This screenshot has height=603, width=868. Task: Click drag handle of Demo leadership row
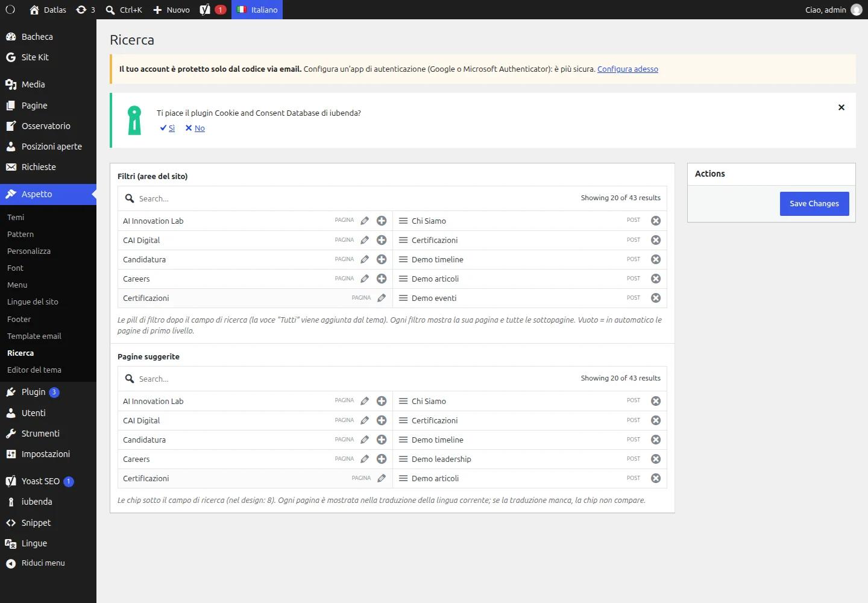click(403, 459)
